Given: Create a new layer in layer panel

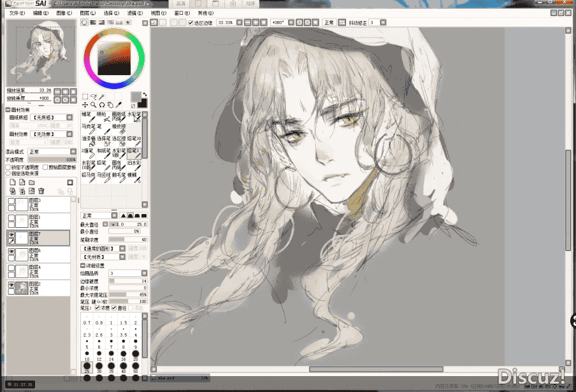Looking at the screenshot, I should [13, 183].
